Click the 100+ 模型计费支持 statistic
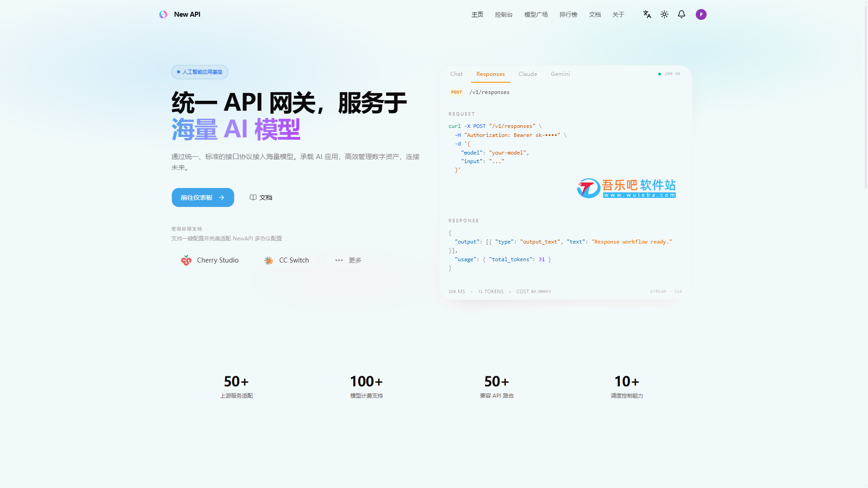This screenshot has height=488, width=868. tap(367, 387)
